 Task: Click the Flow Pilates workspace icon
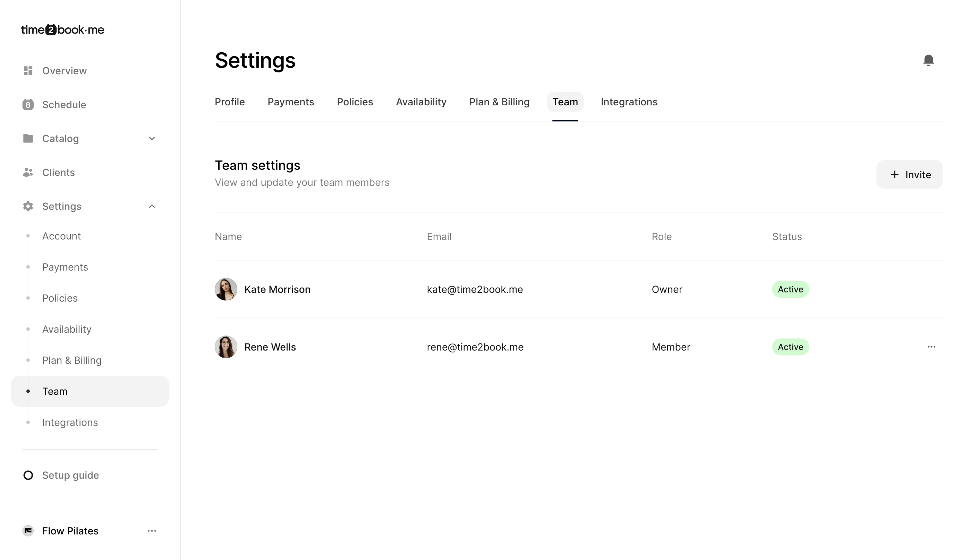28,531
